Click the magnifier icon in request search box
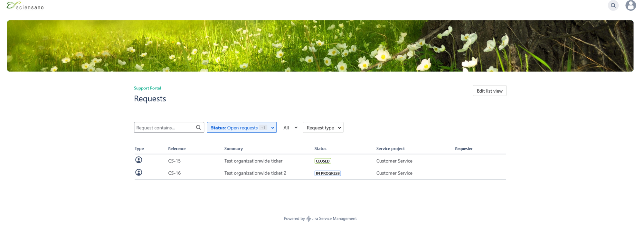Viewport: 644px width, 225px height. coord(198,127)
